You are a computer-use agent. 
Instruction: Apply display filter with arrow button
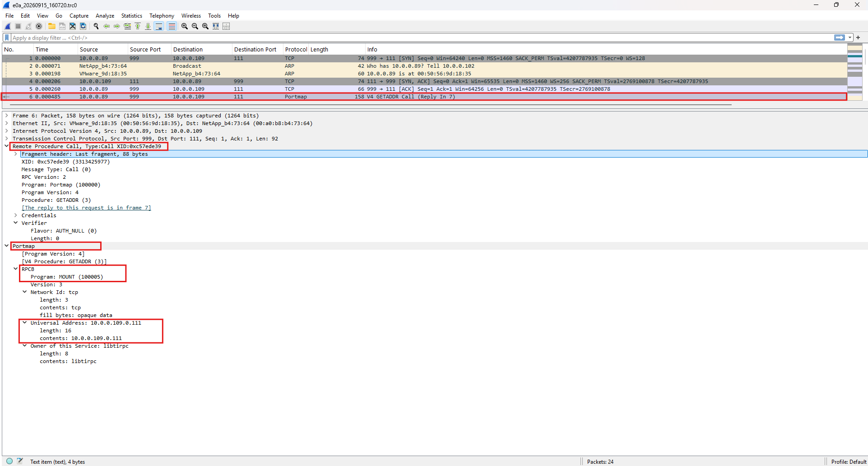[840, 37]
